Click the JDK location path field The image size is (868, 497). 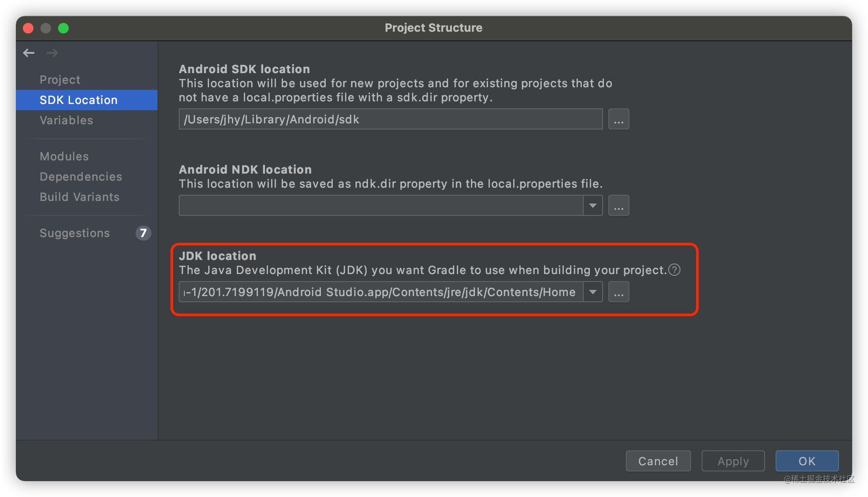(x=381, y=292)
